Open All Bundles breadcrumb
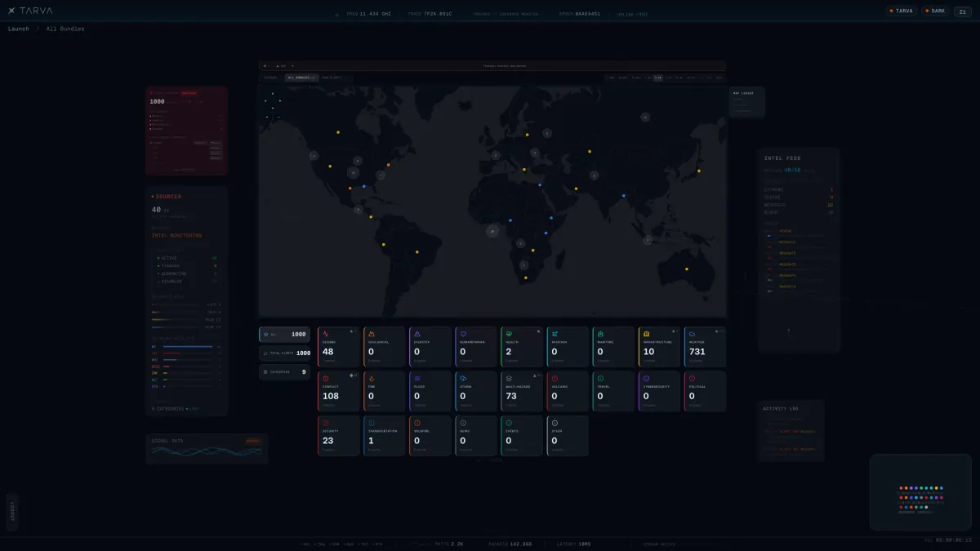This screenshot has height=551, width=980. [x=65, y=29]
